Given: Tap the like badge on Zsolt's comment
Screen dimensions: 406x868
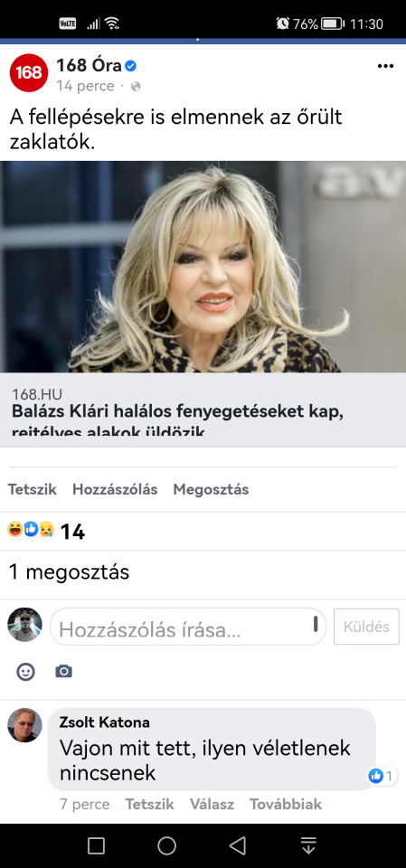Looking at the screenshot, I should pyautogui.click(x=381, y=776).
